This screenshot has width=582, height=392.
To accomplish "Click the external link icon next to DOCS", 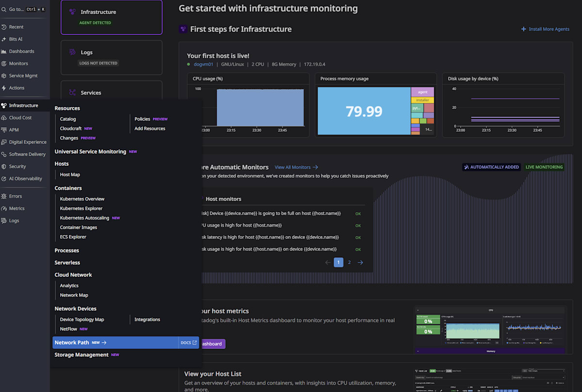I will pos(195,343).
